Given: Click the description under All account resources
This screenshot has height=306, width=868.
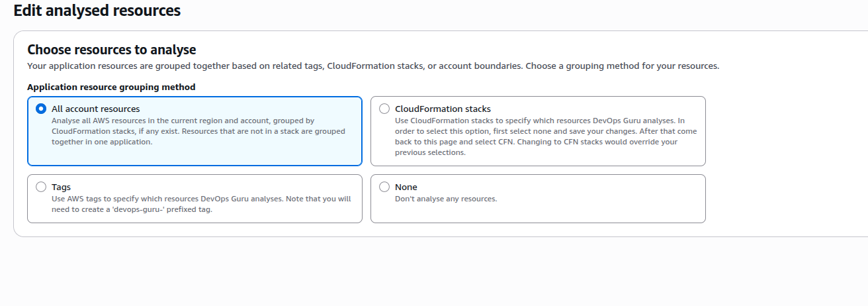Looking at the screenshot, I should (198, 131).
